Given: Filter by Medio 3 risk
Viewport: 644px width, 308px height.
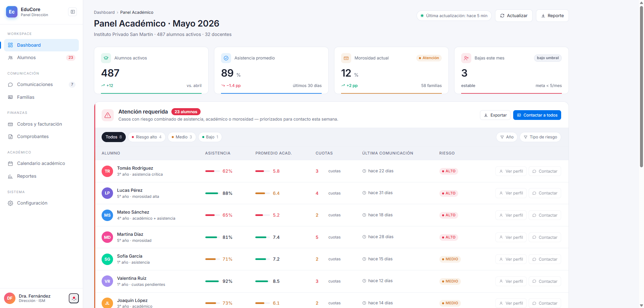Looking at the screenshot, I should pos(182,137).
